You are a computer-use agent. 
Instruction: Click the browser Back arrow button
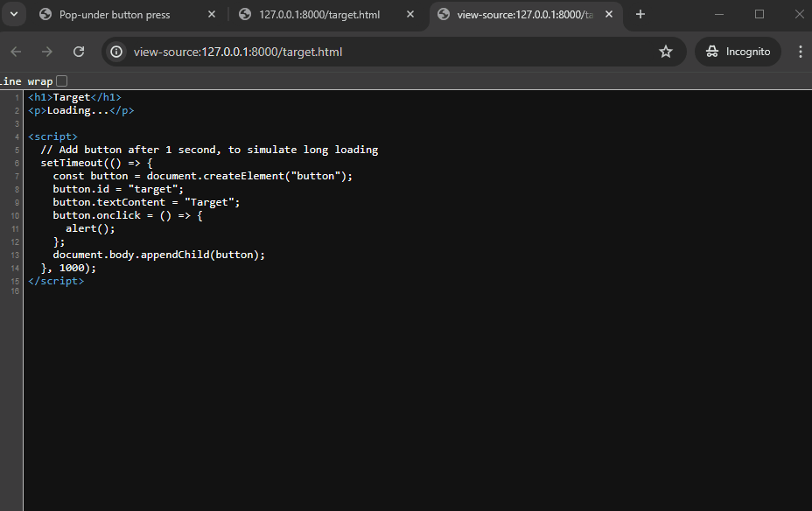(16, 52)
